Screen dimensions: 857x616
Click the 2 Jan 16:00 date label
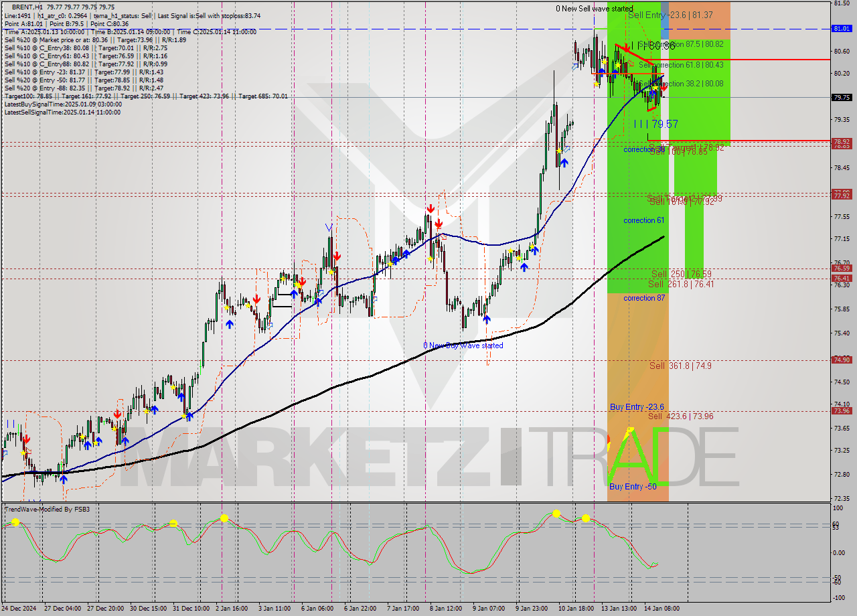tap(233, 609)
